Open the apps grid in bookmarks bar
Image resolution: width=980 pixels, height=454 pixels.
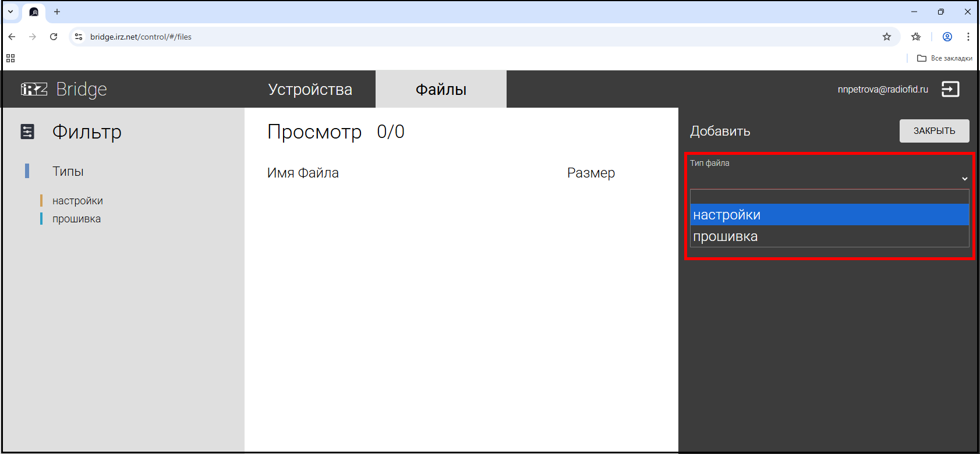[x=10, y=58]
